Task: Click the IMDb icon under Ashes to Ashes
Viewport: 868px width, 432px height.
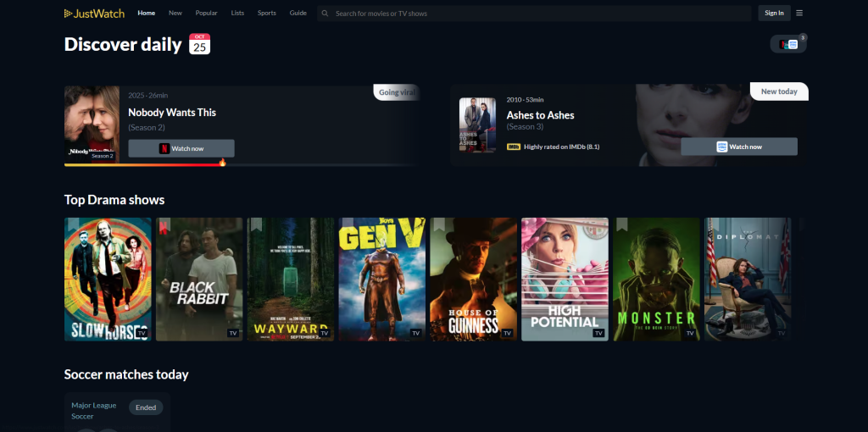Action: coord(513,147)
